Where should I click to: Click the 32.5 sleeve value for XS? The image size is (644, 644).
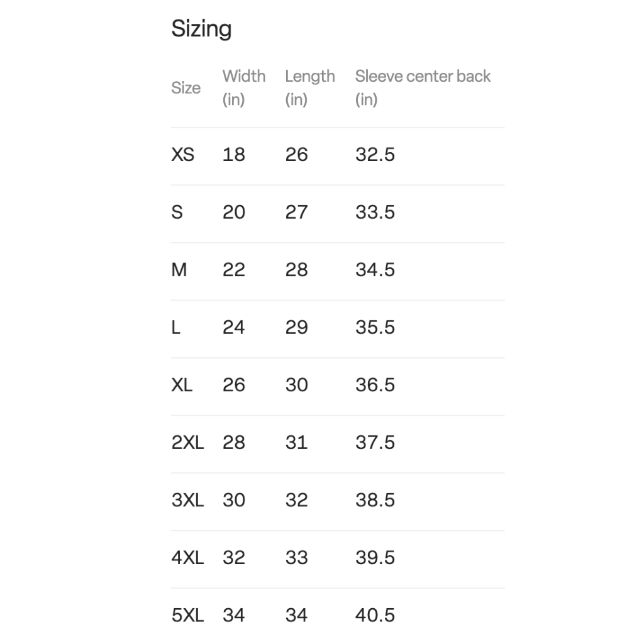click(375, 155)
